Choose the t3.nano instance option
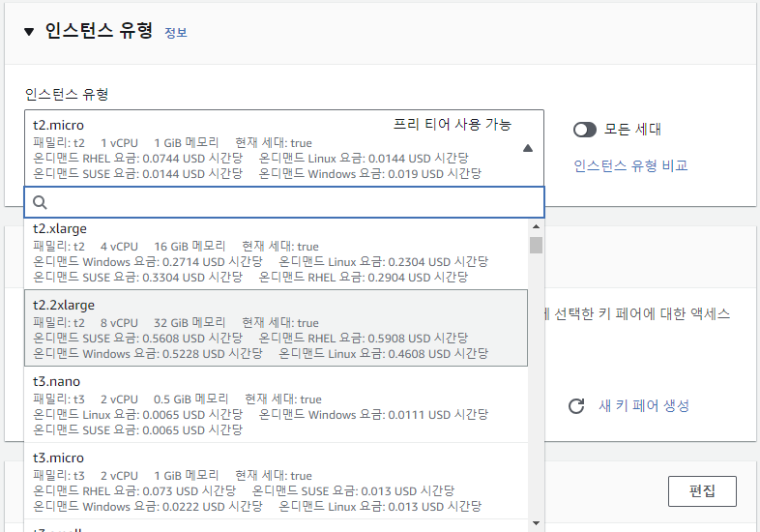Image resolution: width=760 pixels, height=532 pixels. click(x=276, y=404)
